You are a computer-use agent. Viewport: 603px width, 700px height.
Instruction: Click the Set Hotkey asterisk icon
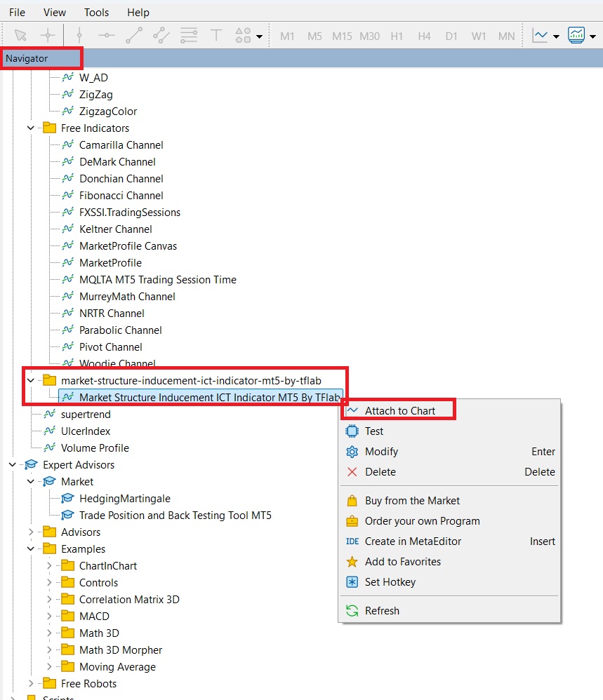click(352, 582)
